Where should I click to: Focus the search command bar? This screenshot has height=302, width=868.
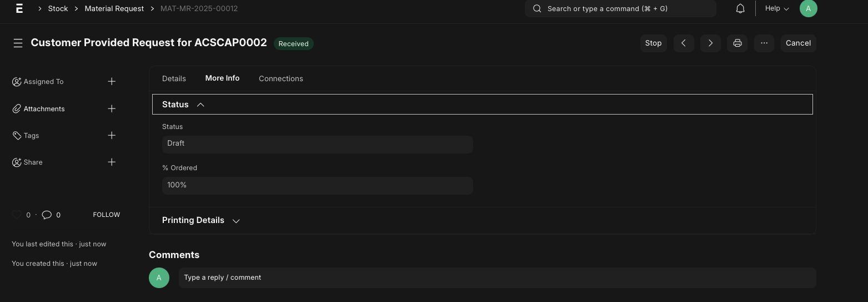(x=620, y=8)
